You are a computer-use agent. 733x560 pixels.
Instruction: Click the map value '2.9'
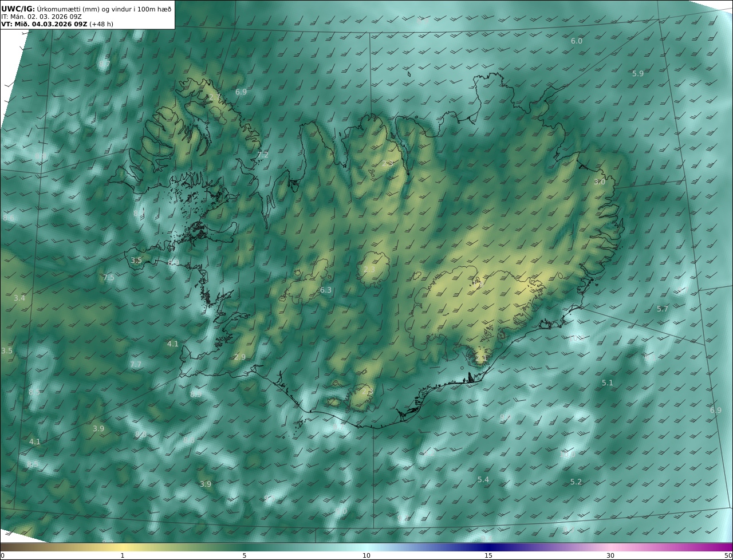tap(240, 357)
